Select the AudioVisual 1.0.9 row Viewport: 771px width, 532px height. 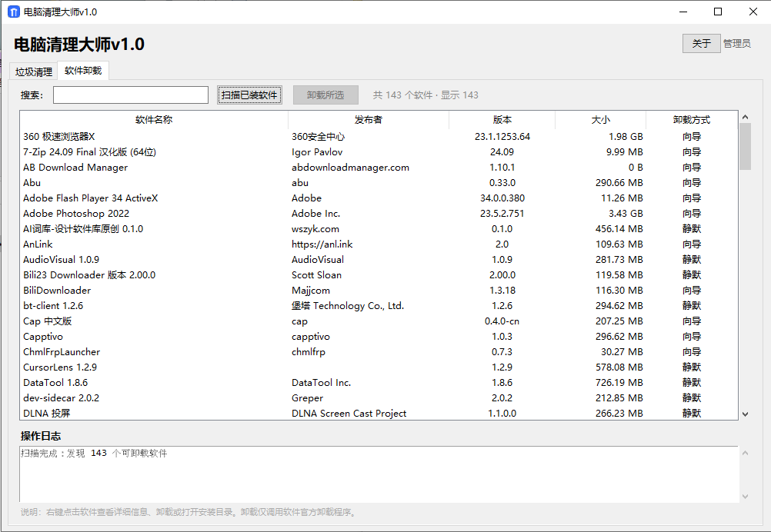[x=379, y=259]
